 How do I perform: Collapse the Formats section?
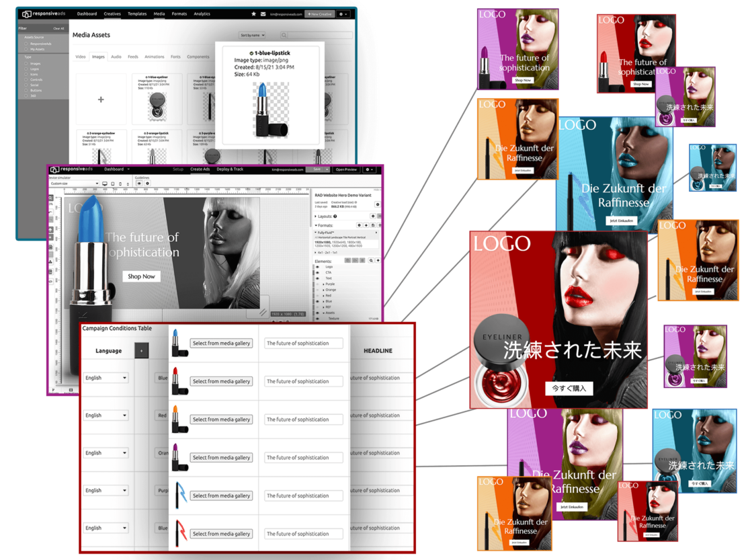(315, 225)
